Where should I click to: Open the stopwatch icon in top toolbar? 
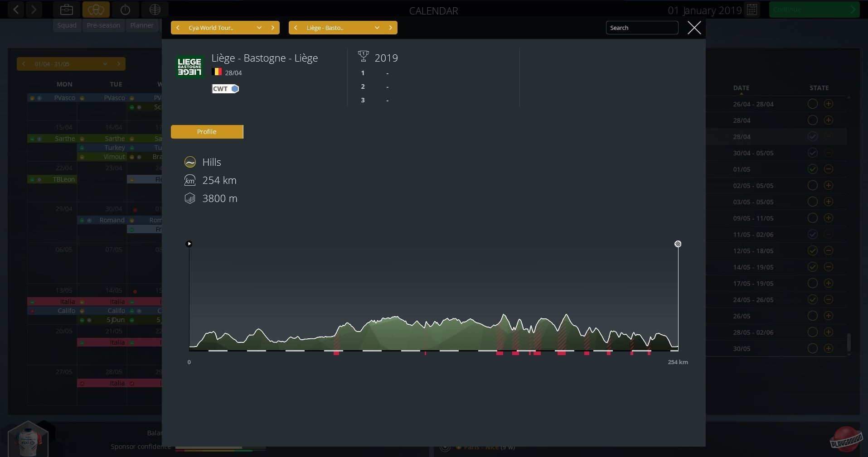(x=126, y=10)
